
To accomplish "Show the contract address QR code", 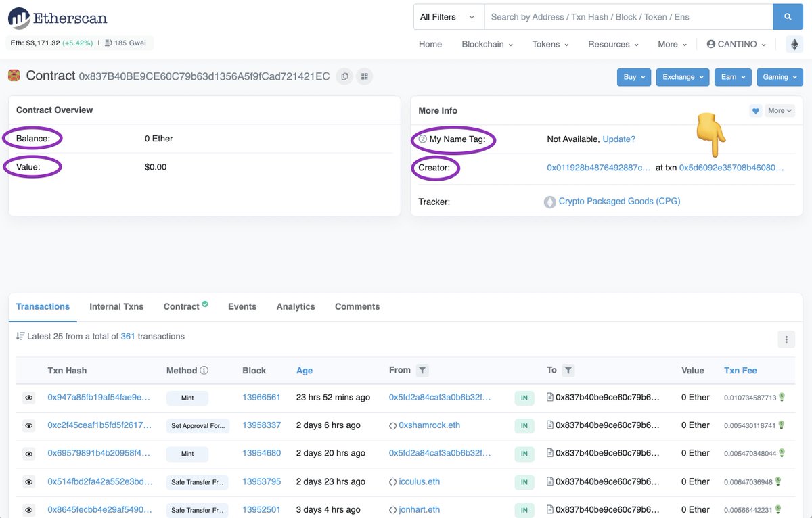I will tap(364, 76).
